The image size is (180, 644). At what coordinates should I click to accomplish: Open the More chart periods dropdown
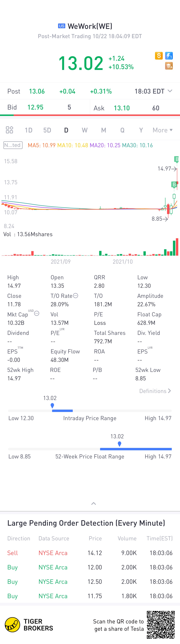click(163, 130)
